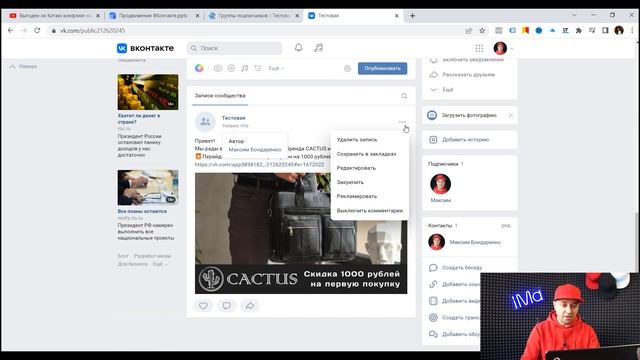The image size is (640, 360).
Task: Click the search field in VK header
Action: (x=235, y=48)
